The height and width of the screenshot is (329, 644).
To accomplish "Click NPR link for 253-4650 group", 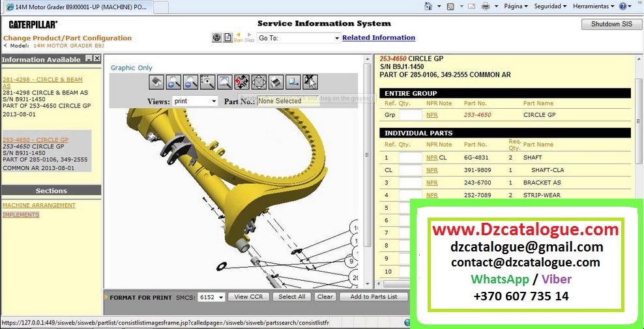I will 432,115.
